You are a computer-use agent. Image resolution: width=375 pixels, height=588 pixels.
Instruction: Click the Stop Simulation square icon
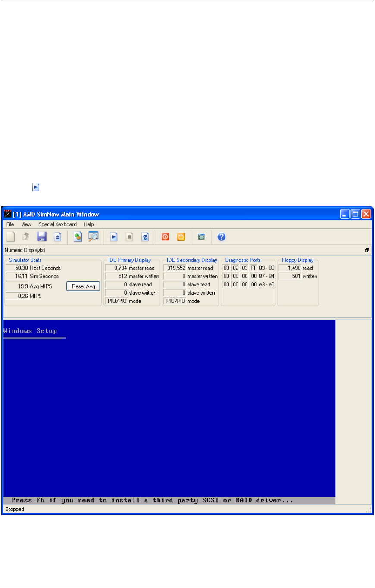[129, 237]
